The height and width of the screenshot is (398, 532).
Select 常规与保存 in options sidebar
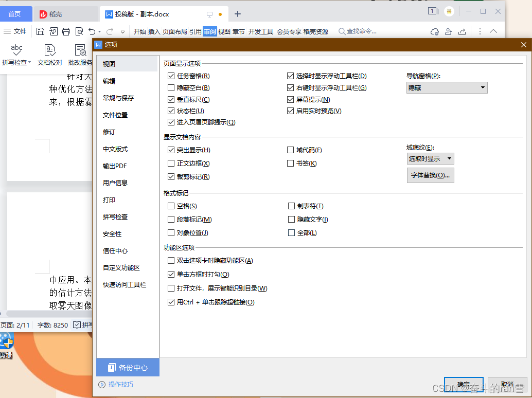[x=127, y=98]
